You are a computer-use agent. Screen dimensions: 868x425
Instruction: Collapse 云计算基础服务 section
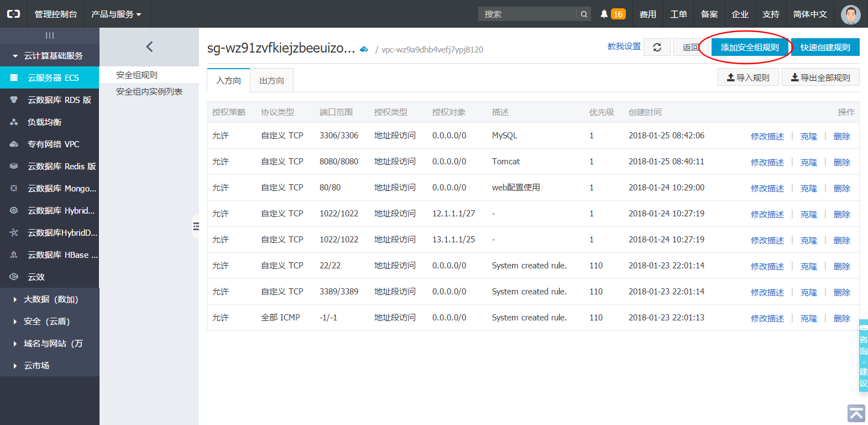[x=50, y=55]
